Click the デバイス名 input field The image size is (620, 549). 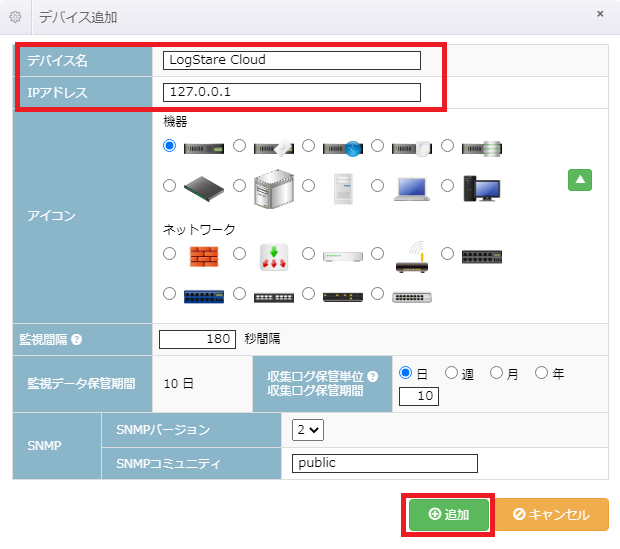click(x=292, y=60)
